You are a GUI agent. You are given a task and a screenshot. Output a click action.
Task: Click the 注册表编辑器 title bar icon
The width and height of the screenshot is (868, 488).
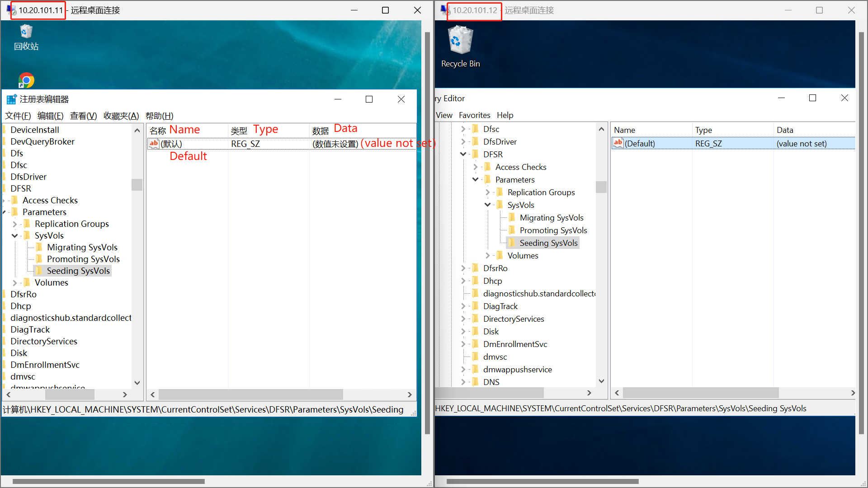[11, 99]
